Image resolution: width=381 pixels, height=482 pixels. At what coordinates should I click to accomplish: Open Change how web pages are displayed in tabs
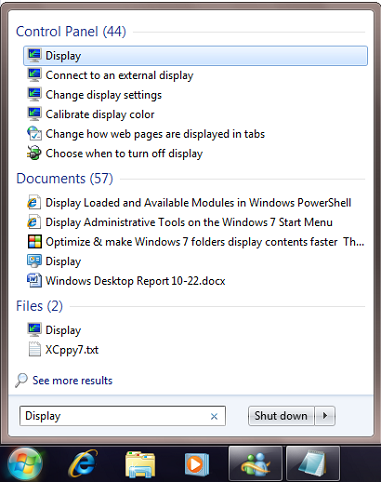(155, 134)
